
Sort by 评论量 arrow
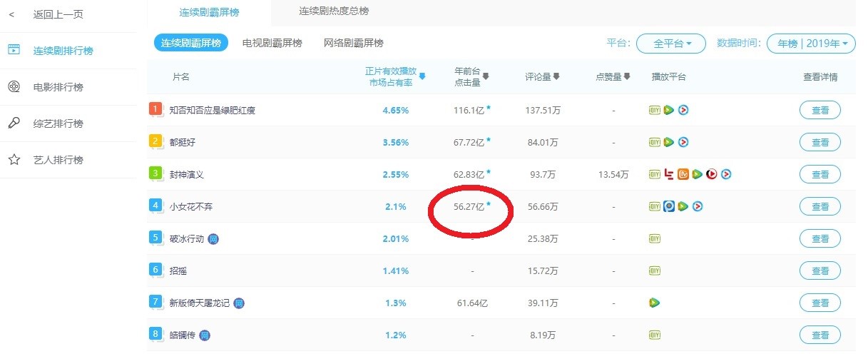(556, 76)
